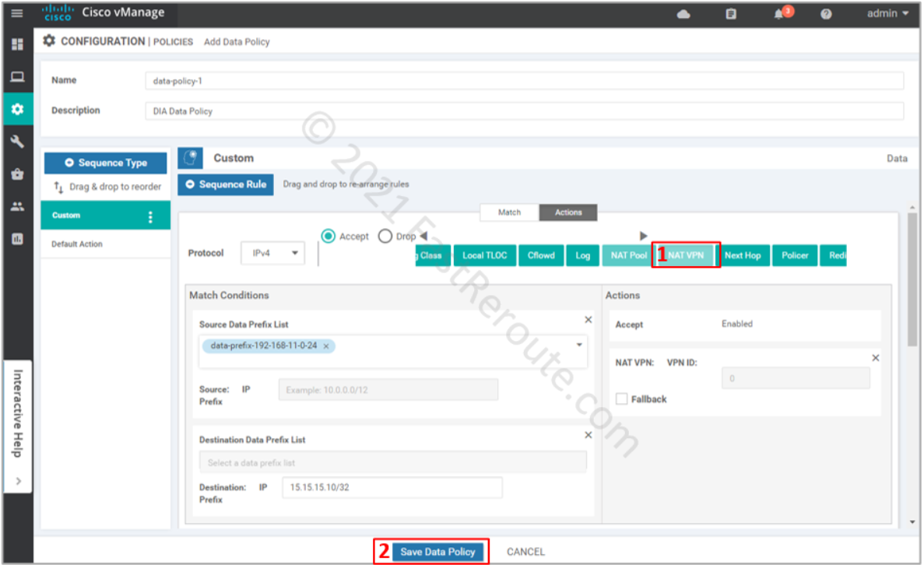Select the Dashboard icon in the sidebar
This screenshot has width=924, height=565.
coord(16,44)
